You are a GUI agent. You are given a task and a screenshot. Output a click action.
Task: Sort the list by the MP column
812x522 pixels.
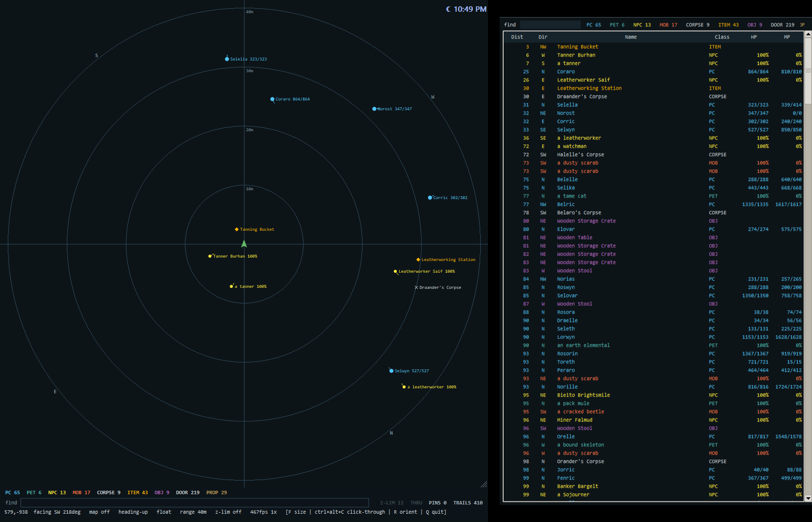(787, 37)
